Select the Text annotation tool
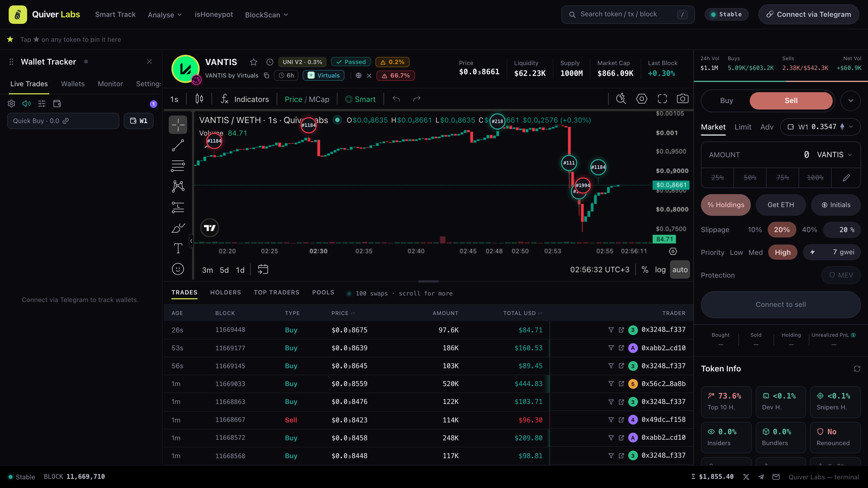This screenshot has width=868, height=488. (178, 249)
